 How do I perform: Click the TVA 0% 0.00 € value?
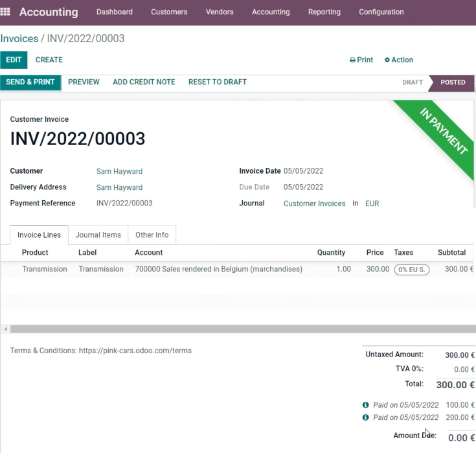[x=464, y=369]
